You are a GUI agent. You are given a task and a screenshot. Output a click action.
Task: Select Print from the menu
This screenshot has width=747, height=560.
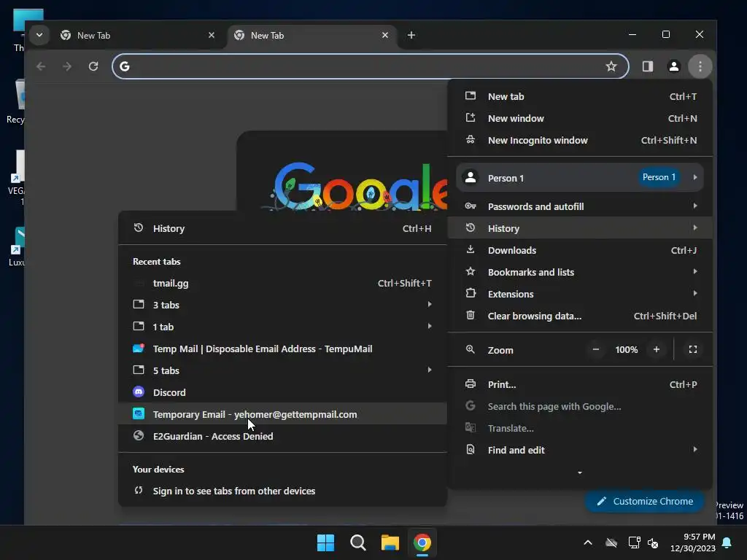point(580,384)
